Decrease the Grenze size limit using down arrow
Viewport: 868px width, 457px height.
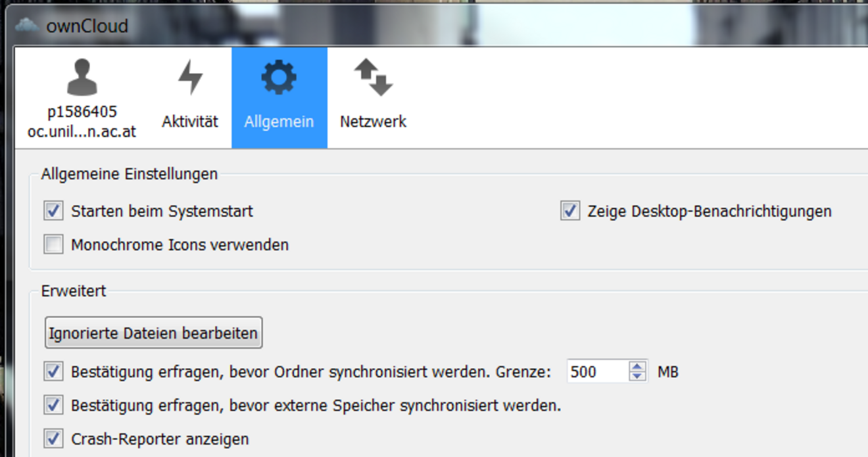click(x=637, y=376)
